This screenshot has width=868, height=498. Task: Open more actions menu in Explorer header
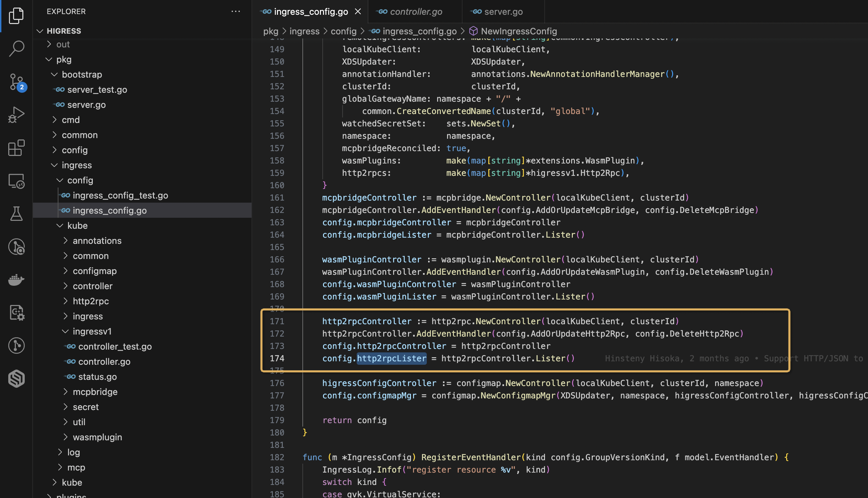236,11
